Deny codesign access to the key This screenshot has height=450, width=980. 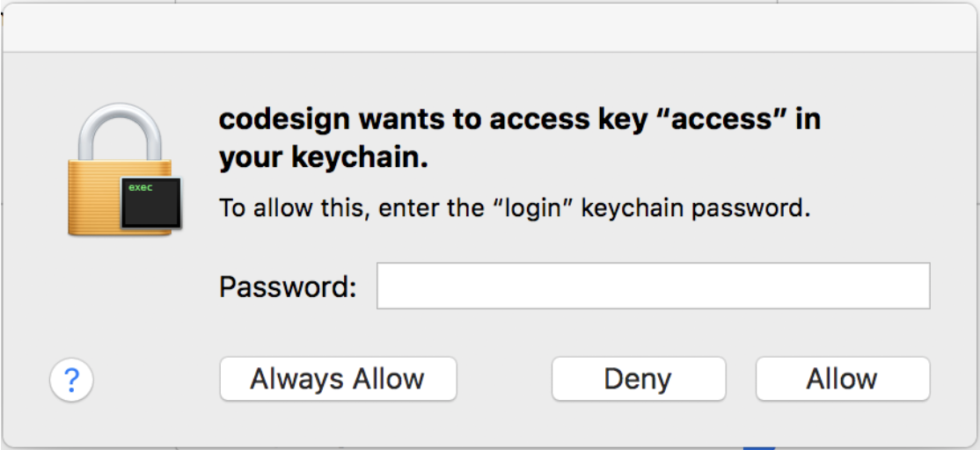pyautogui.click(x=638, y=379)
